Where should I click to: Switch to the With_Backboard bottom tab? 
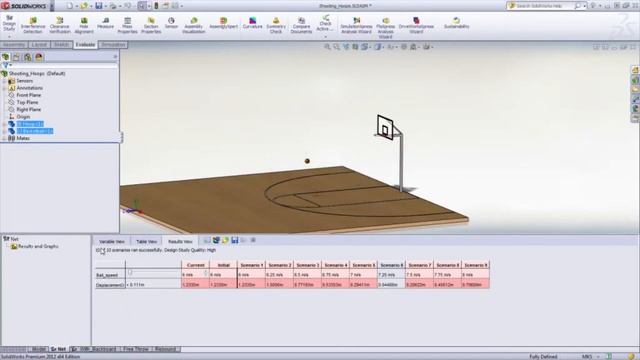point(94,349)
